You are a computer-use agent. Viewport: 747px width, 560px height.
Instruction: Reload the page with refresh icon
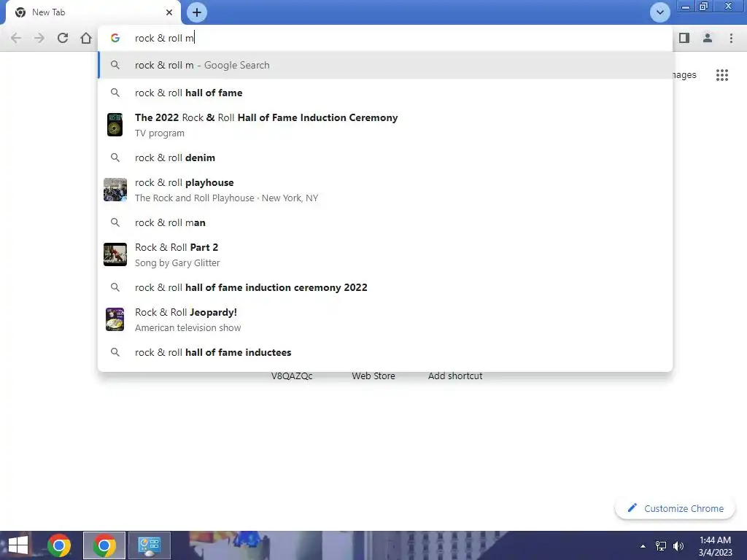coord(63,38)
